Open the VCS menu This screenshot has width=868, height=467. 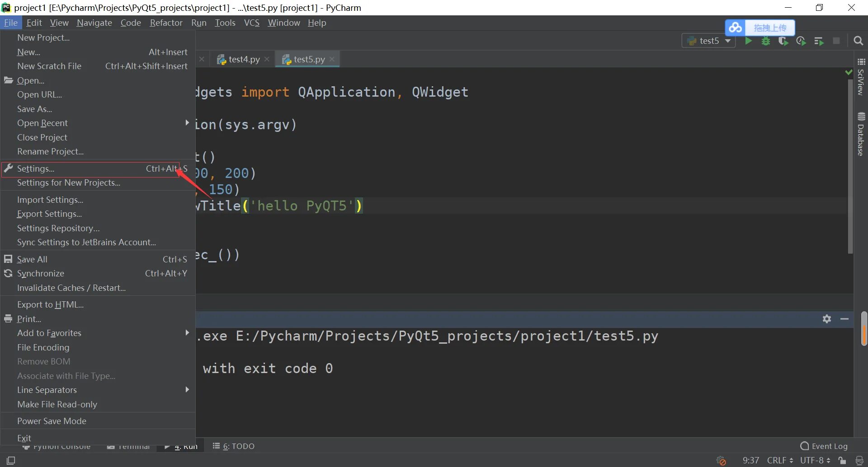(252, 23)
